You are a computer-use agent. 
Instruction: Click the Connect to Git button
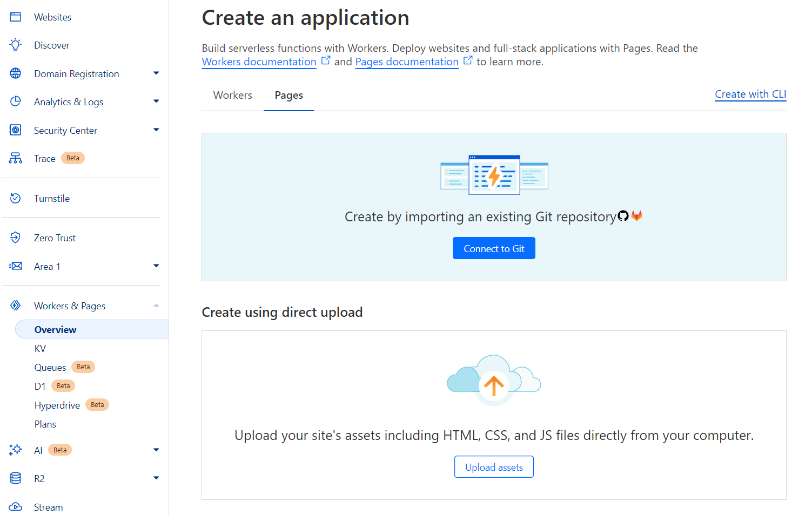[x=494, y=248]
